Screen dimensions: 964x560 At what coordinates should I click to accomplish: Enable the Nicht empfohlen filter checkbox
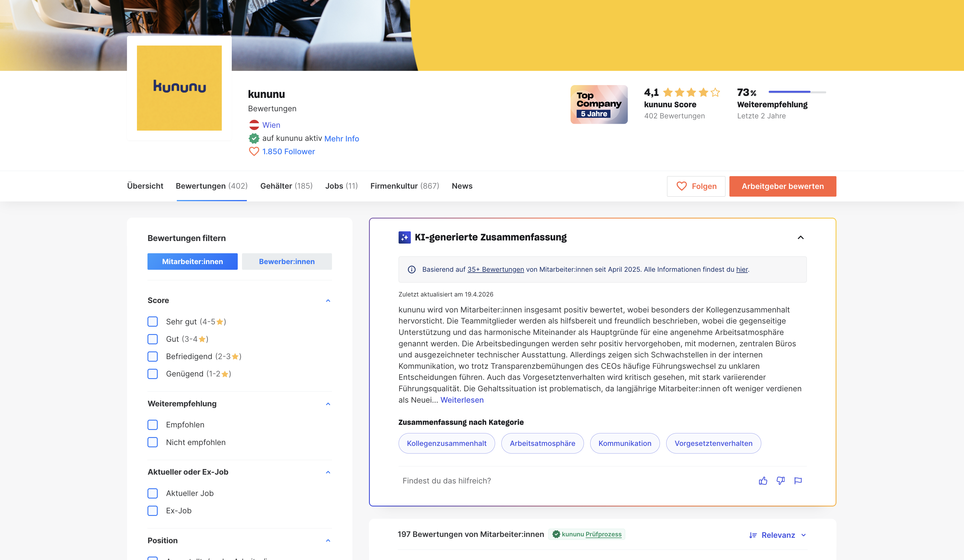point(153,442)
